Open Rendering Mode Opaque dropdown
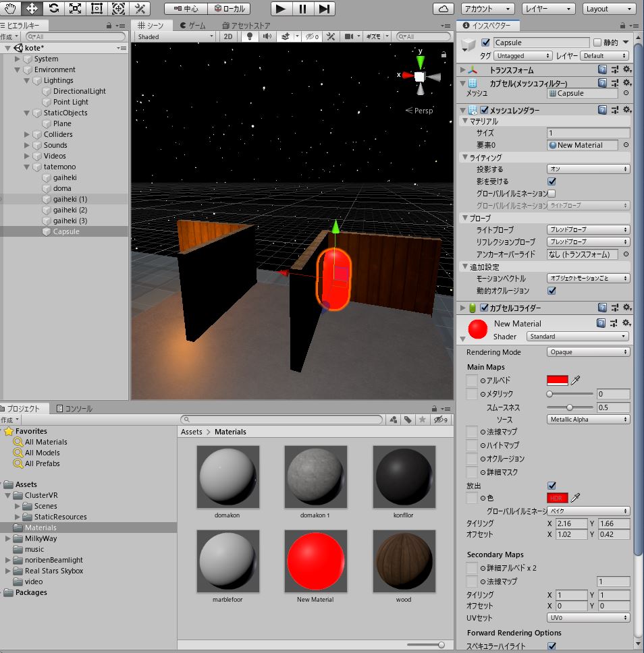Viewport: 644px width, 653px height. coord(588,352)
